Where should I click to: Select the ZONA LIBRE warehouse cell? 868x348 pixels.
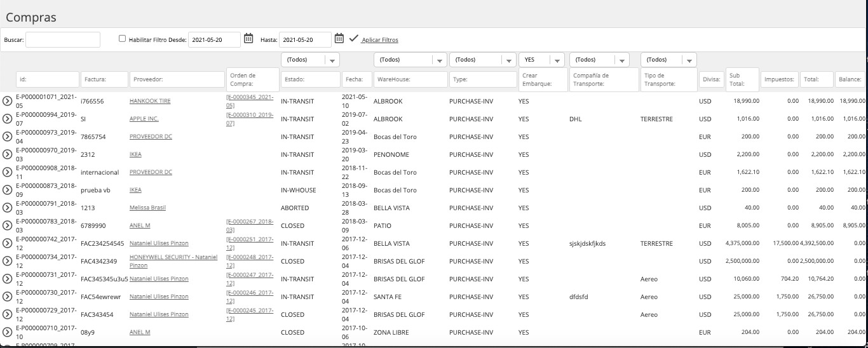tap(391, 332)
